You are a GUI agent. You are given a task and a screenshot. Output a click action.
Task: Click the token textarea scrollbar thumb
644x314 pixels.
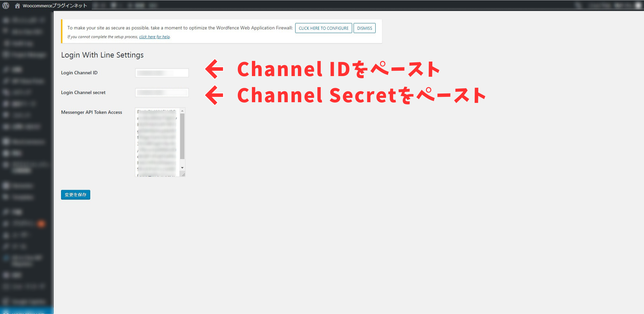coord(182,136)
